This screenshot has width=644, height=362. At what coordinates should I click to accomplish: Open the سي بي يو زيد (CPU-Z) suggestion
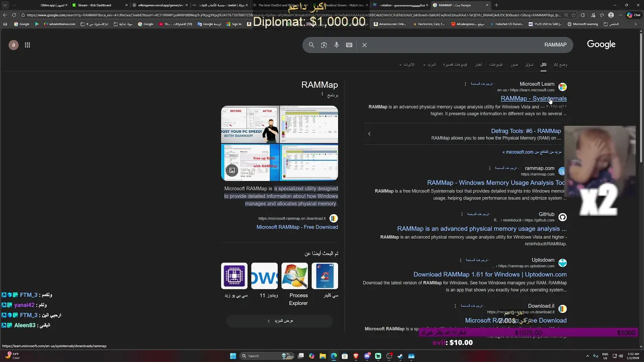[234, 281]
